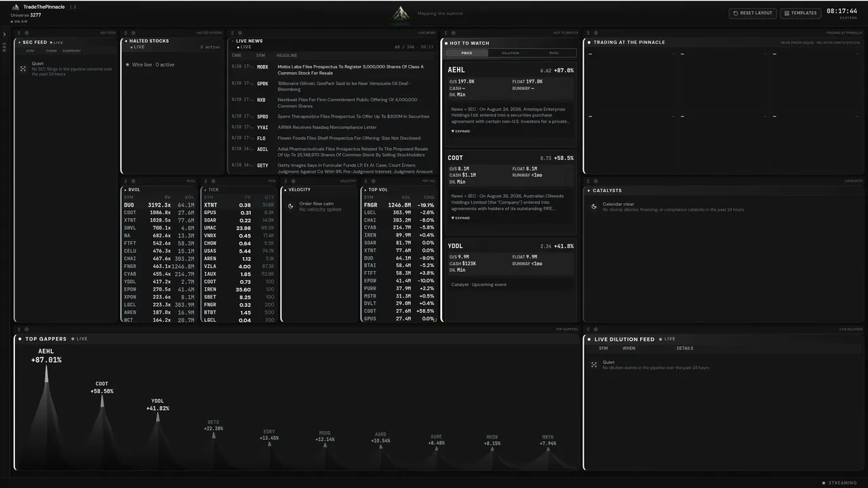Screen dimensions: 868x488
Task: Open the Templates button
Action: tap(800, 13)
